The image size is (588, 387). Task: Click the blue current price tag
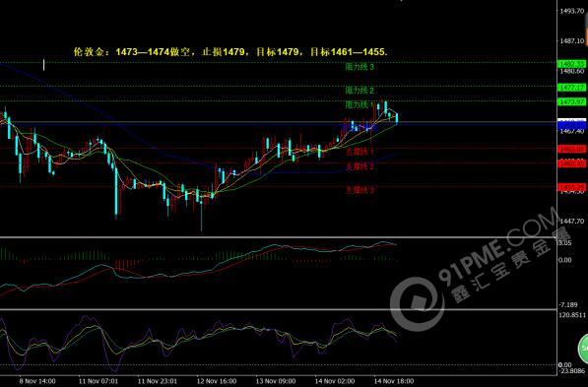pyautogui.click(x=571, y=123)
